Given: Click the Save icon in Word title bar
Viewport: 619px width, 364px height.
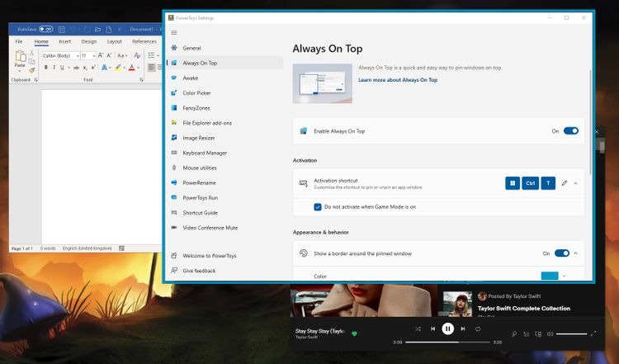Looking at the screenshot, I should tap(62, 29).
